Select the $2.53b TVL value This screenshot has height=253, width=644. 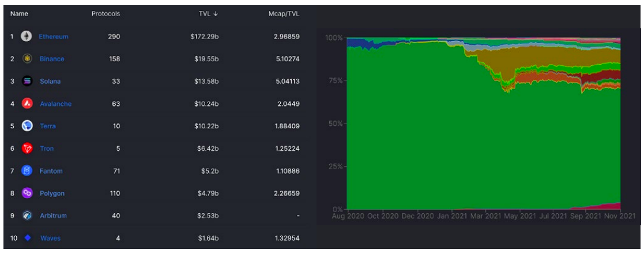[208, 215]
